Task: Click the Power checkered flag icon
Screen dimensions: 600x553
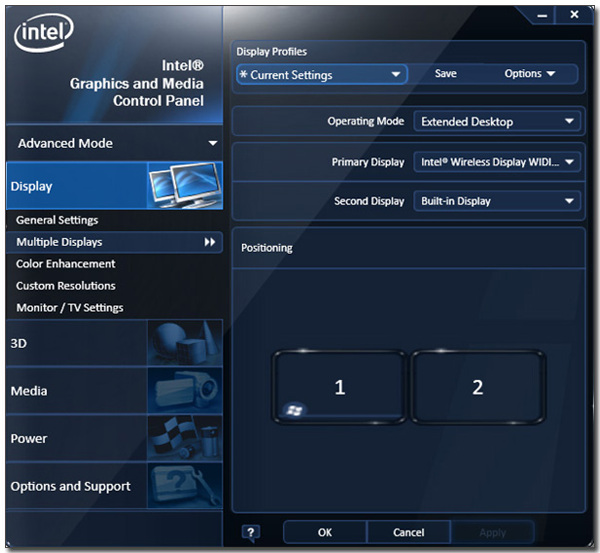Action: point(185,438)
